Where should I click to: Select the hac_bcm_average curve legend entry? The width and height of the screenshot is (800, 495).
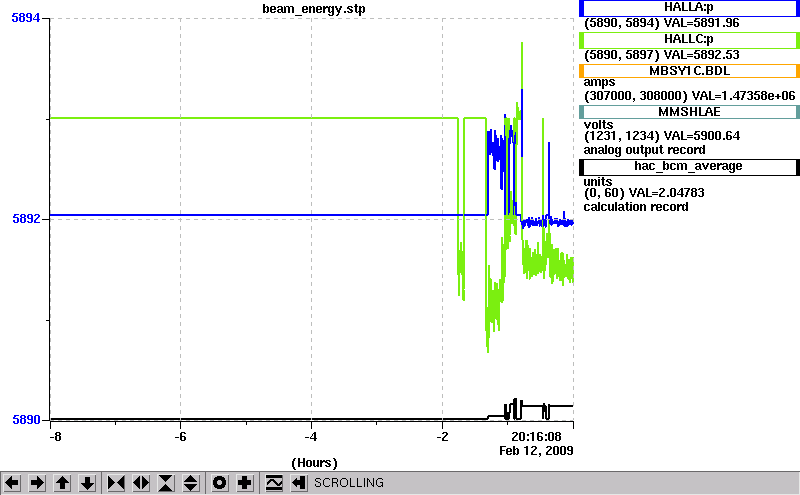pos(689,167)
